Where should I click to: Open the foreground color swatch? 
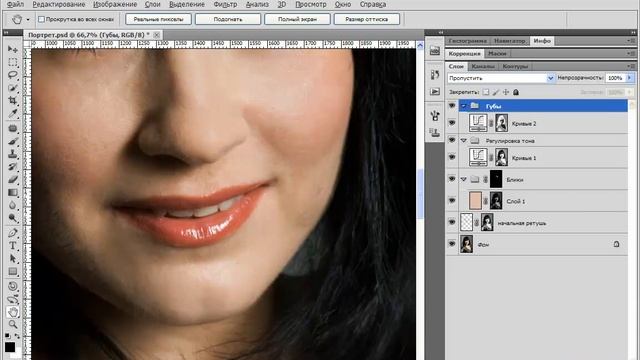click(x=10, y=347)
